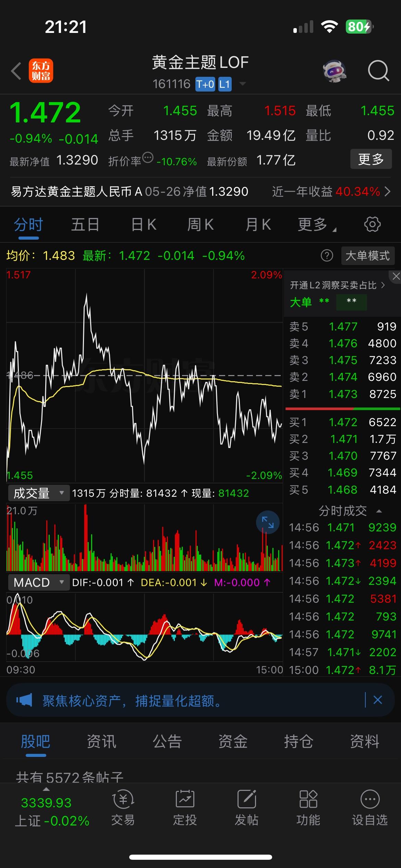Tap the 更多 quote details button

[x=371, y=159]
